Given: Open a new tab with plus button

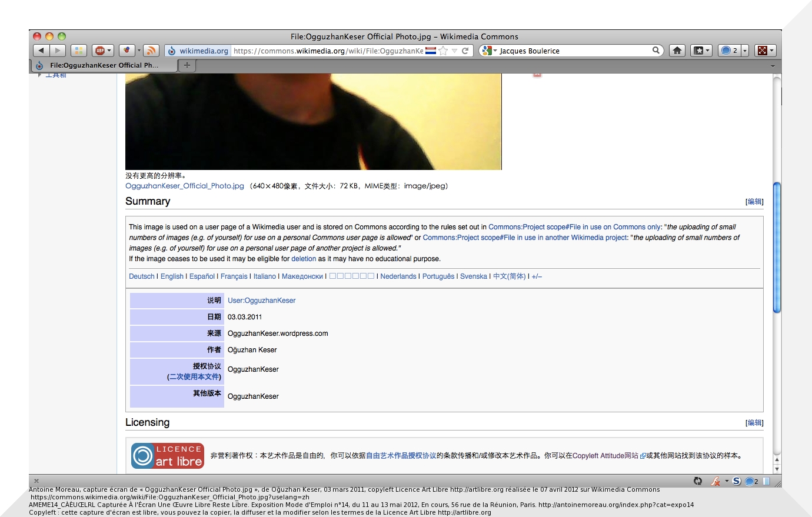Looking at the screenshot, I should coord(187,65).
